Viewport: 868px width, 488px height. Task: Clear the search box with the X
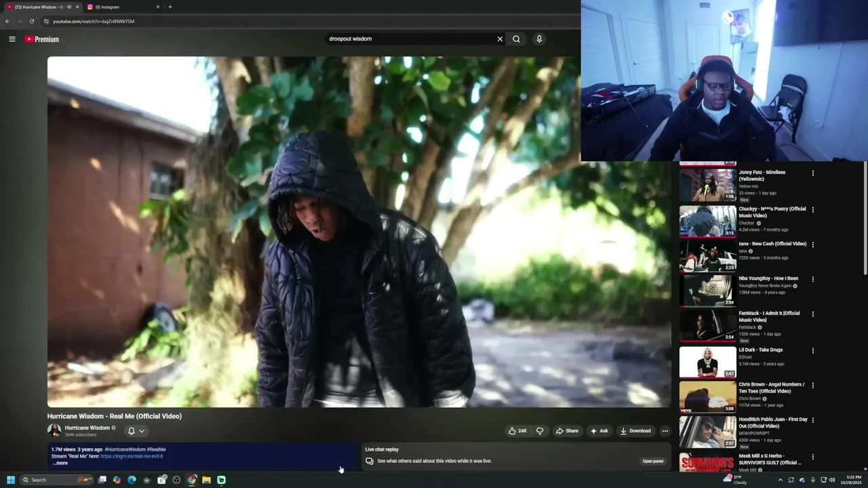[500, 39]
